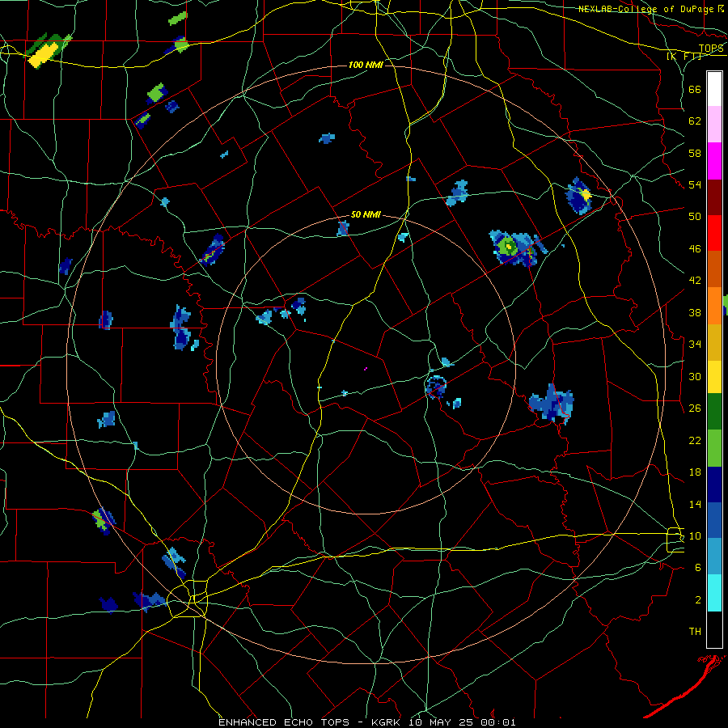Click the "10 MAY 25" date text

[x=441, y=722]
